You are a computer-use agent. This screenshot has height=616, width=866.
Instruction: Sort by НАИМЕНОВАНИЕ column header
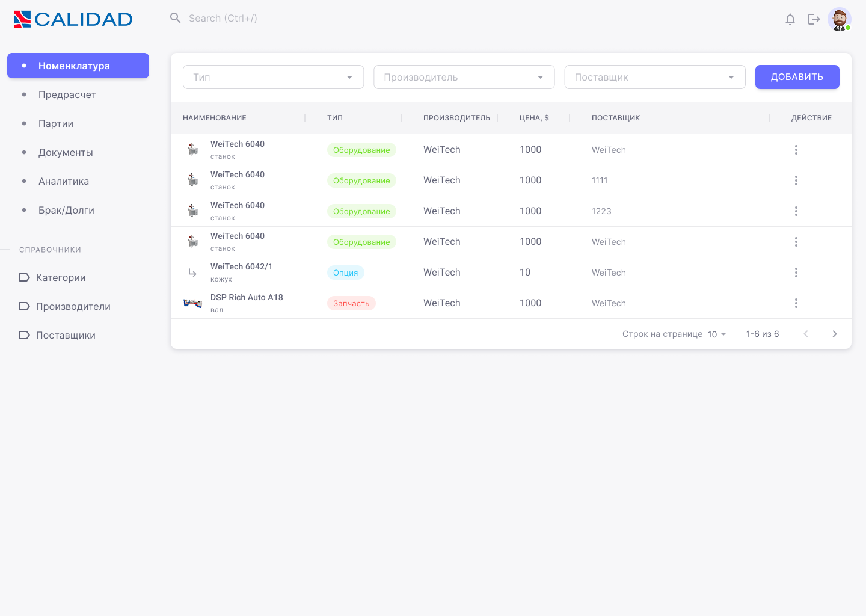(x=215, y=118)
